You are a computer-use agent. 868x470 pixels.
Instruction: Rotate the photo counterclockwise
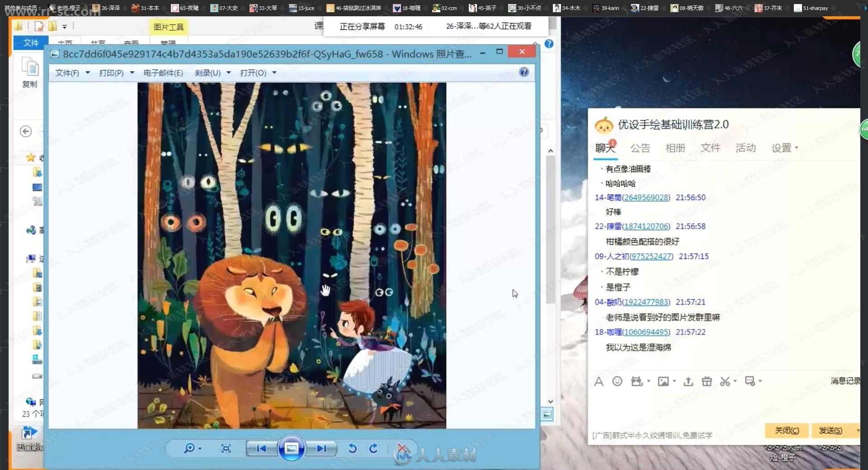point(353,448)
